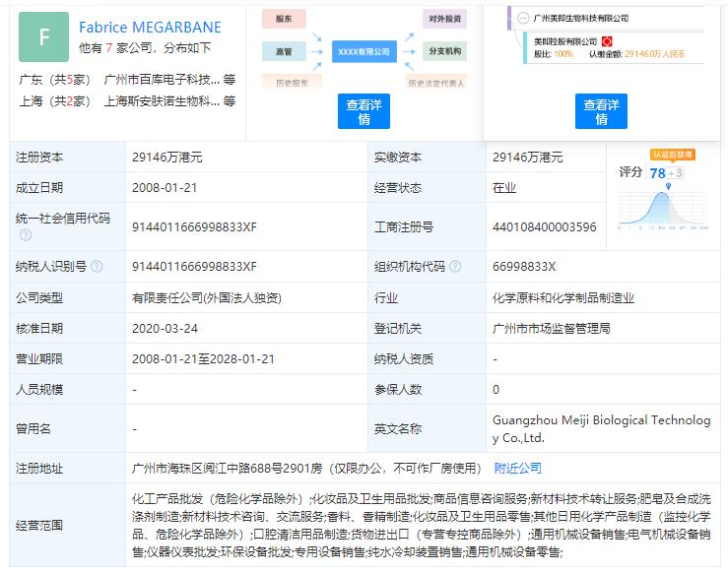Click the 高管 box in the diagram

click(284, 51)
